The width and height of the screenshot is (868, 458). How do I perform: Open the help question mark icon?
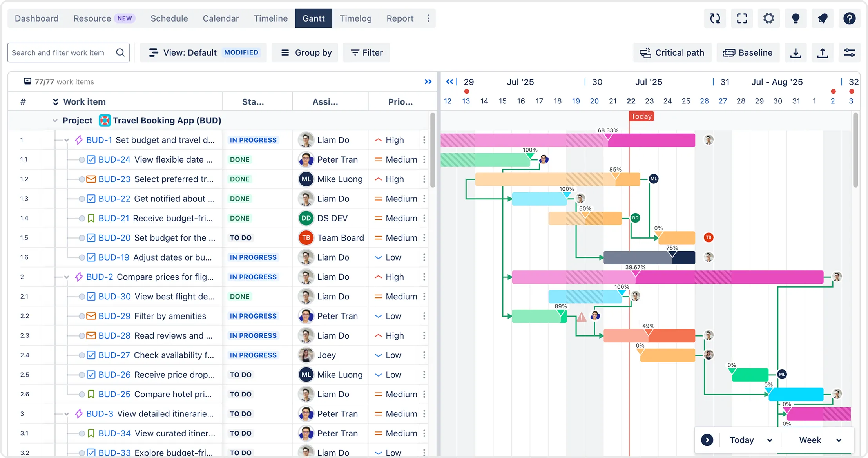coord(849,18)
